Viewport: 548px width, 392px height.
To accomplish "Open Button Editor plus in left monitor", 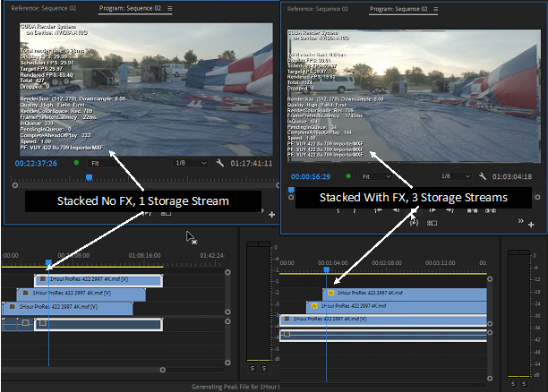I will point(271,215).
